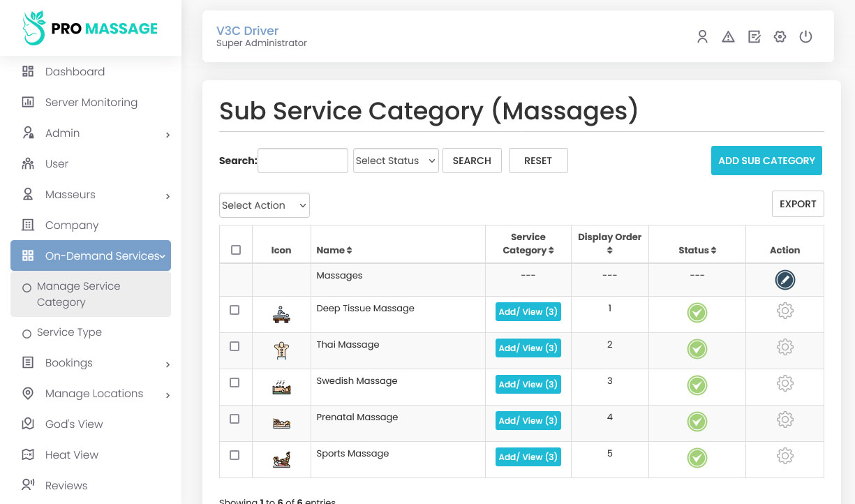This screenshot has width=855, height=504.
Task: Open the edit notes icon in header
Action: coord(754,37)
